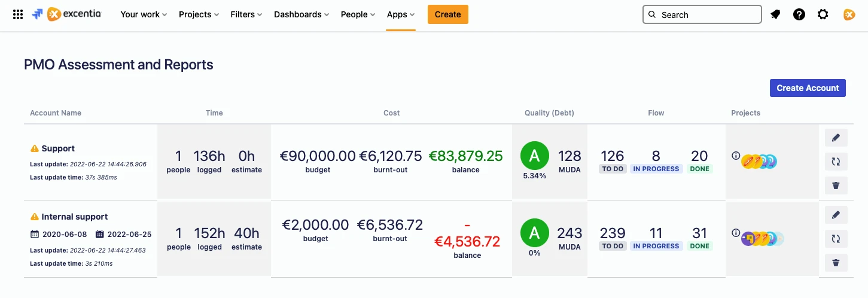Screen dimensions: 868x298
Task: Click the DONE badge under 31
Action: (699, 246)
